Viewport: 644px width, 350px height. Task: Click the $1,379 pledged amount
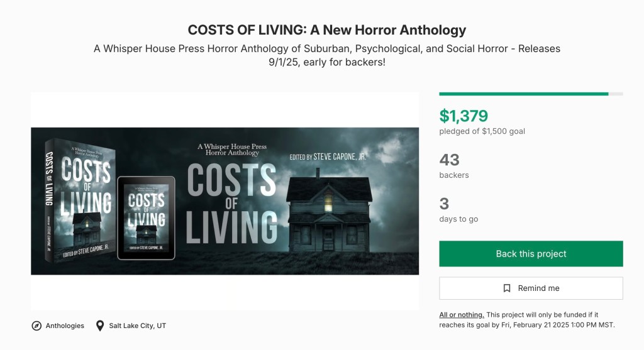point(464,116)
